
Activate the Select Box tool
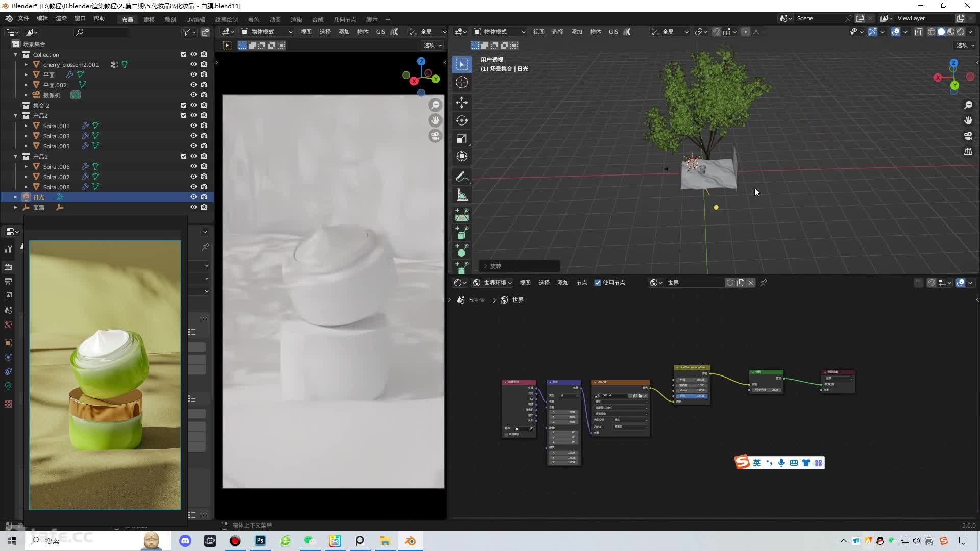[x=462, y=64]
